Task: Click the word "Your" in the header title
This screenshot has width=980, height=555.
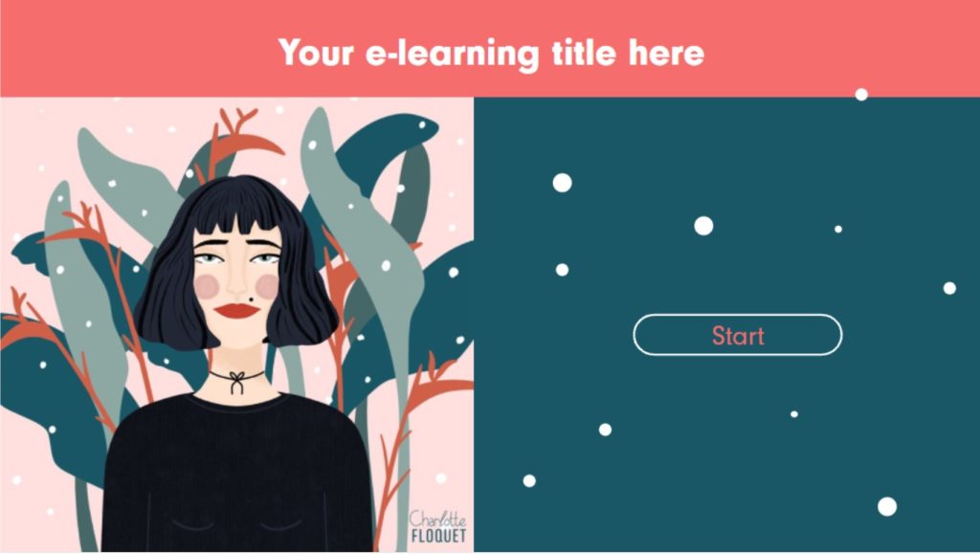Action: [316, 53]
